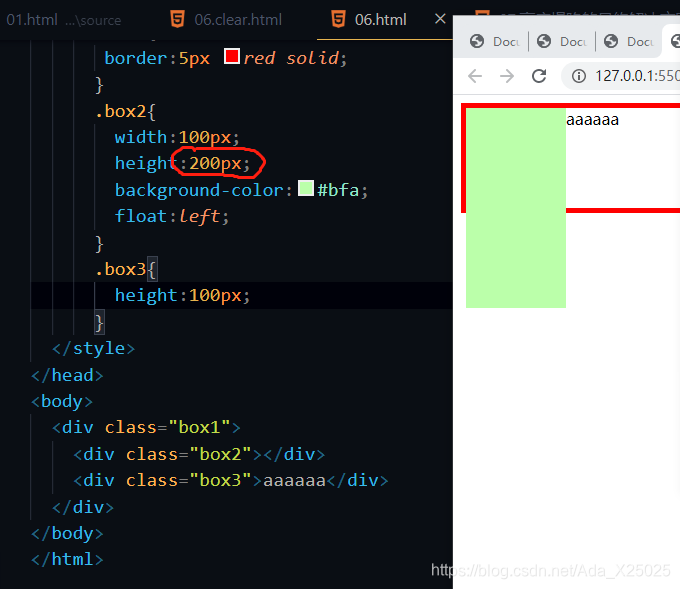Click the opening <body> tag
Screen dimensions: 680x589
(x=62, y=402)
